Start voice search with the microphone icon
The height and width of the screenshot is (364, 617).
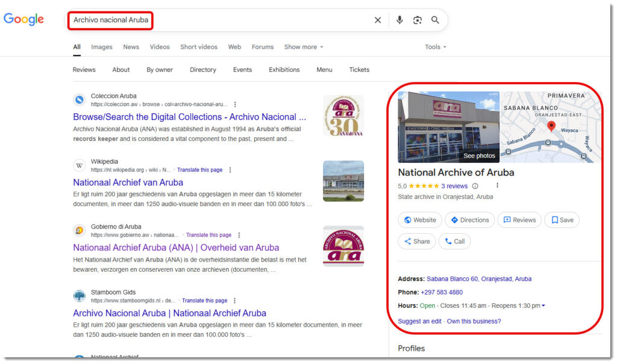(399, 20)
